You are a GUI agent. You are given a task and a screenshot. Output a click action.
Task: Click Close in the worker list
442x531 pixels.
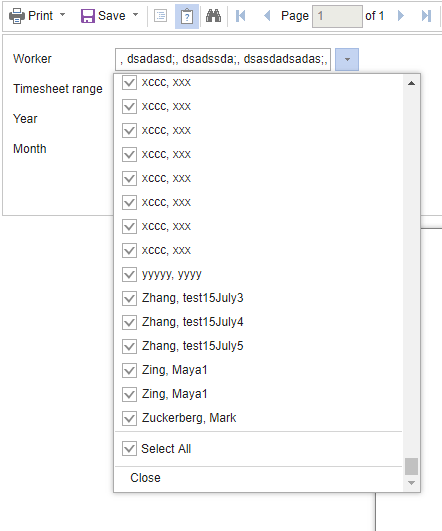point(145,478)
